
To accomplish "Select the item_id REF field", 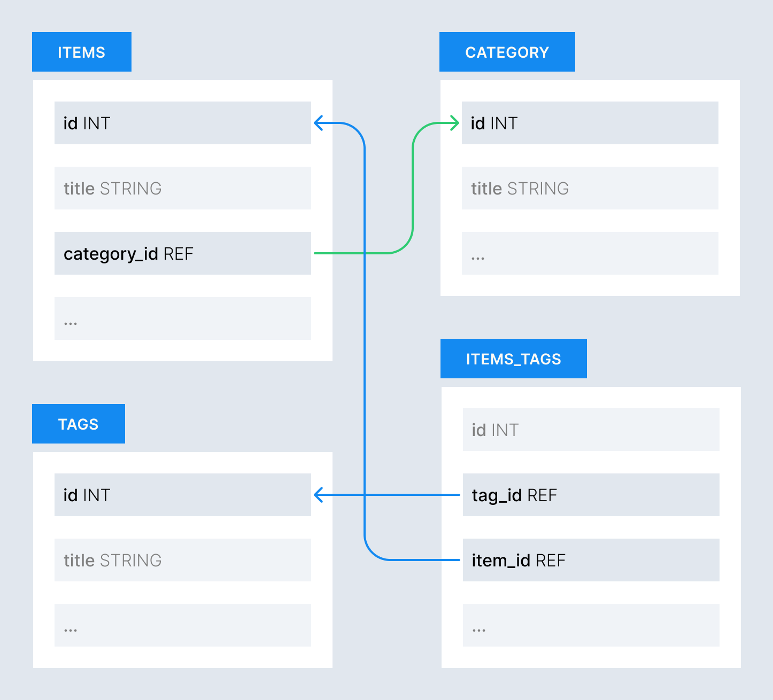I will point(591,560).
